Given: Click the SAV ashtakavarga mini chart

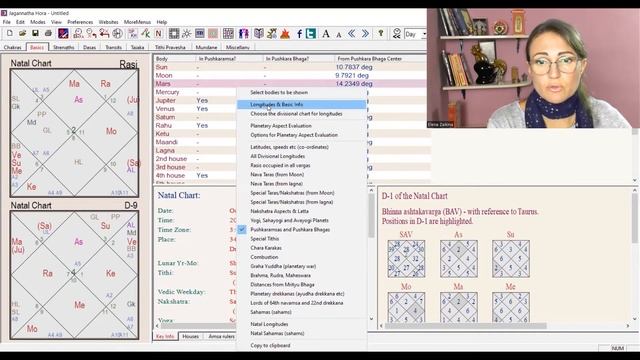Looking at the screenshot, I should (406, 259).
